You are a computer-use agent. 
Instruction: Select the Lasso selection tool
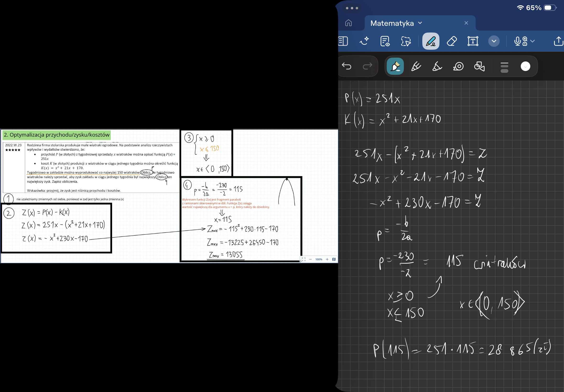(406, 41)
